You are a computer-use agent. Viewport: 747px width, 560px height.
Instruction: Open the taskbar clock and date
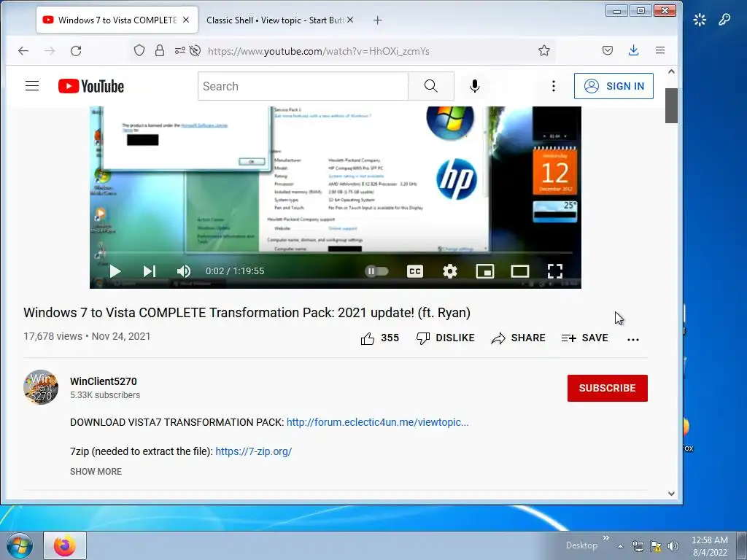coord(710,546)
